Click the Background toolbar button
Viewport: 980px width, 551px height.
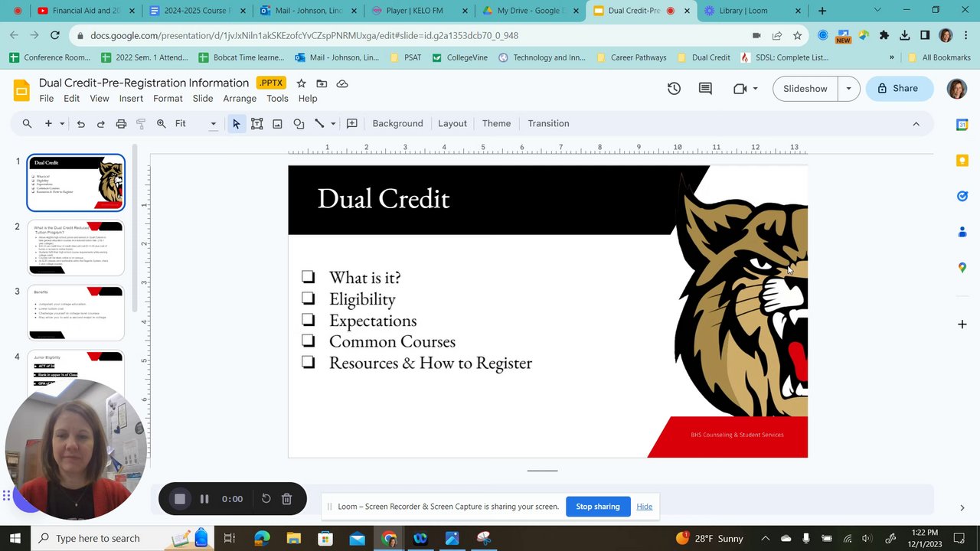(397, 123)
